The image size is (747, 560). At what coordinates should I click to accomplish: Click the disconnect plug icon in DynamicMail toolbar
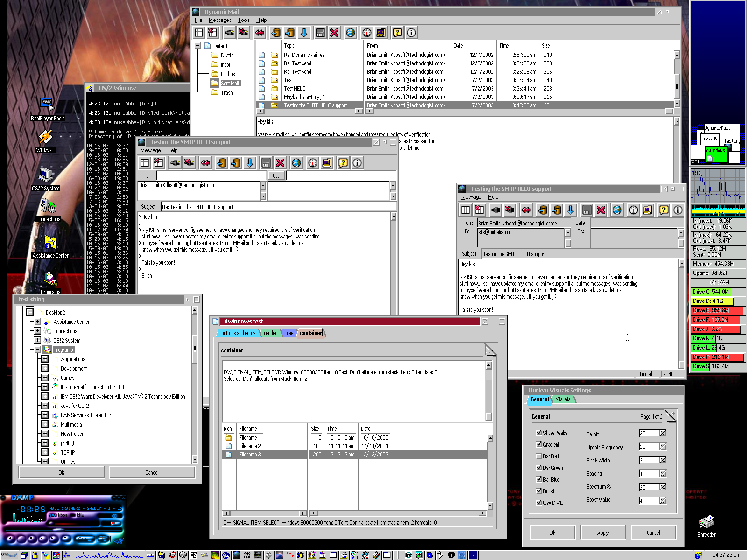[x=243, y=33]
